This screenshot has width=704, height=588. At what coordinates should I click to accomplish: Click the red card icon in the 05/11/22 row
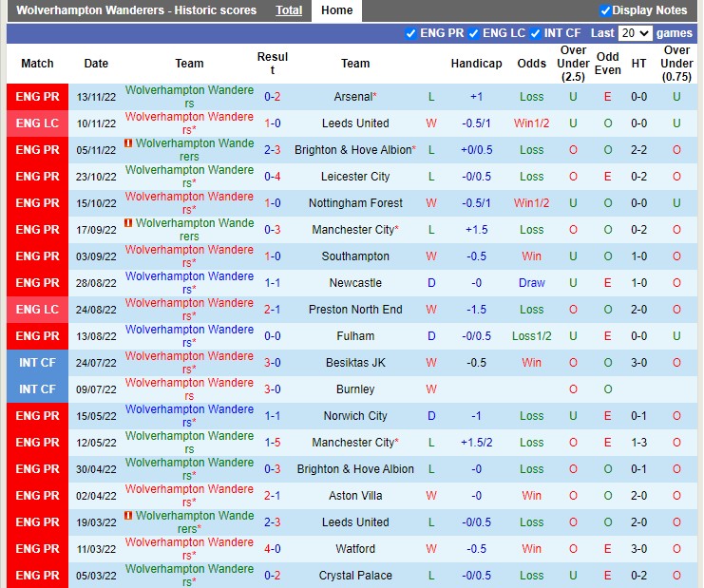click(128, 143)
